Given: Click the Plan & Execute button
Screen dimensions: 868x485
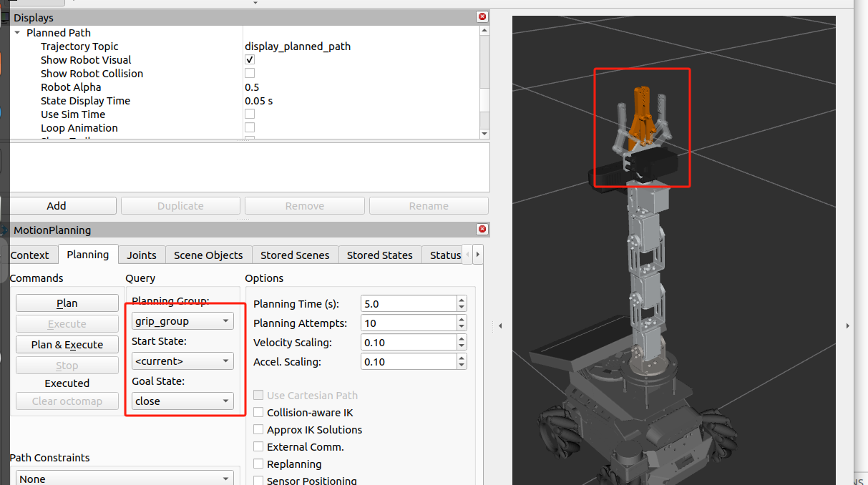Looking at the screenshot, I should click(x=67, y=345).
